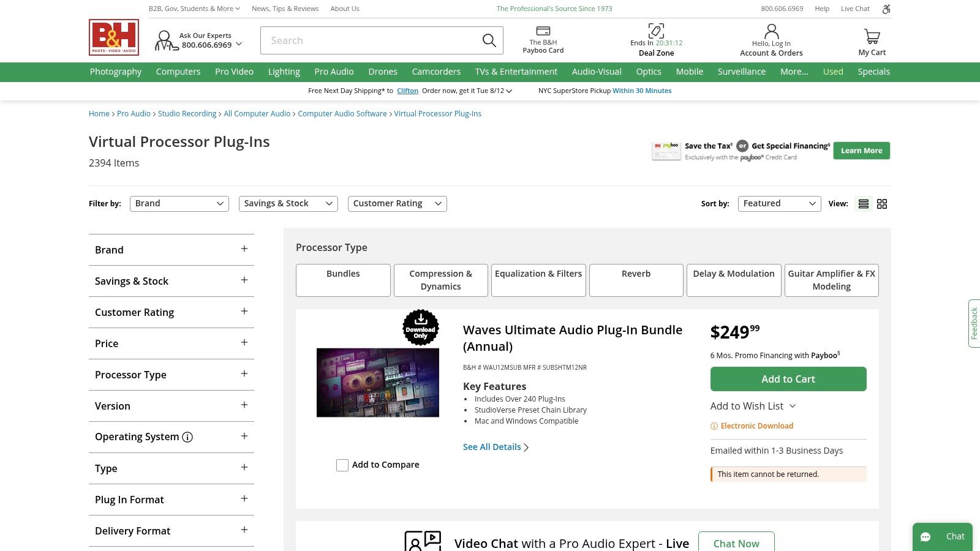
Task: Open the B&H Payboo Card icon
Action: (x=543, y=31)
